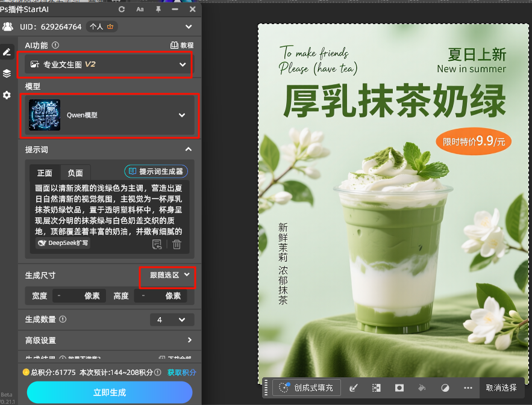
Task: Open the 教程 tutorial book icon
Action: click(174, 45)
